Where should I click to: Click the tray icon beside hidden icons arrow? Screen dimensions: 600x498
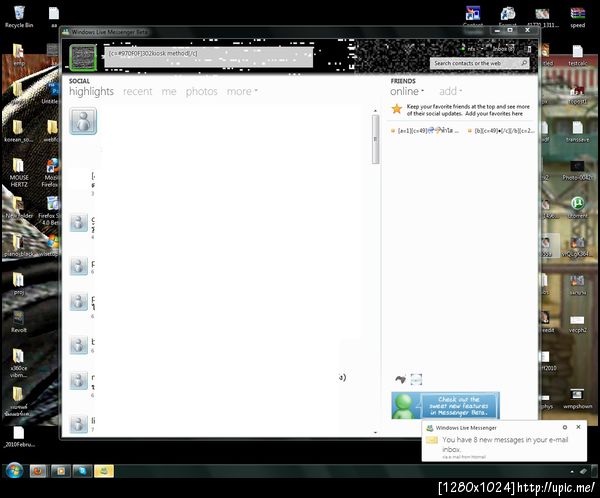click(x=584, y=471)
